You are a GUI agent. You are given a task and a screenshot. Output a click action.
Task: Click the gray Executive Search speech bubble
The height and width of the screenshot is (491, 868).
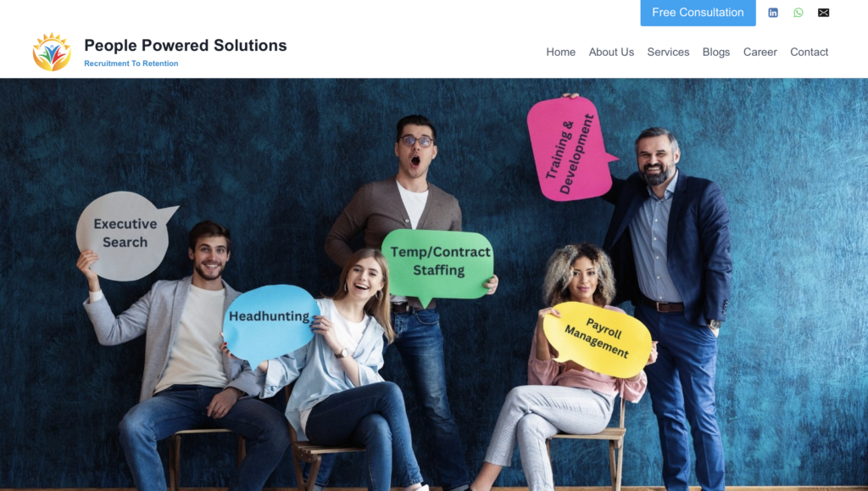pyautogui.click(x=125, y=235)
